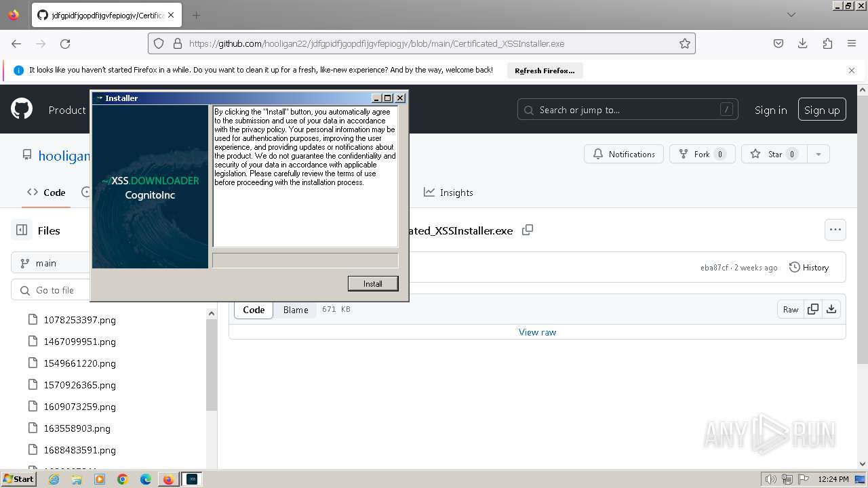Launch Internet Explorer from taskbar
Image resolution: width=868 pixels, height=488 pixels.
pos(54,479)
